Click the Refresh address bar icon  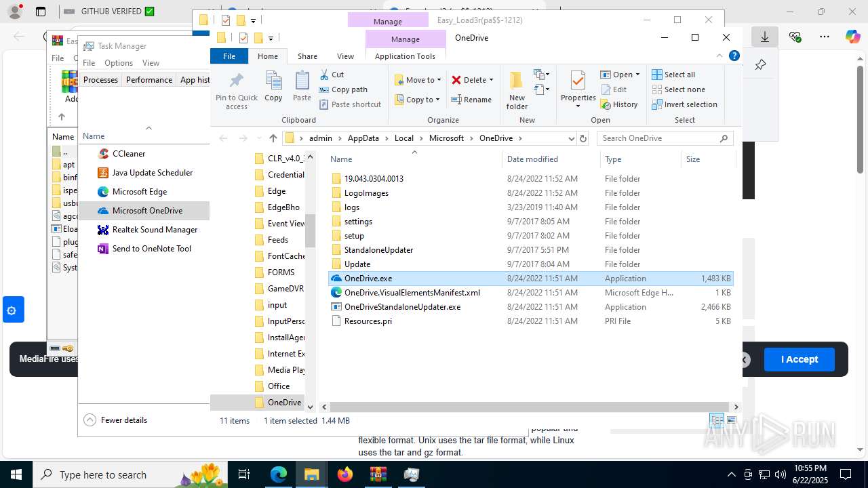pos(583,138)
